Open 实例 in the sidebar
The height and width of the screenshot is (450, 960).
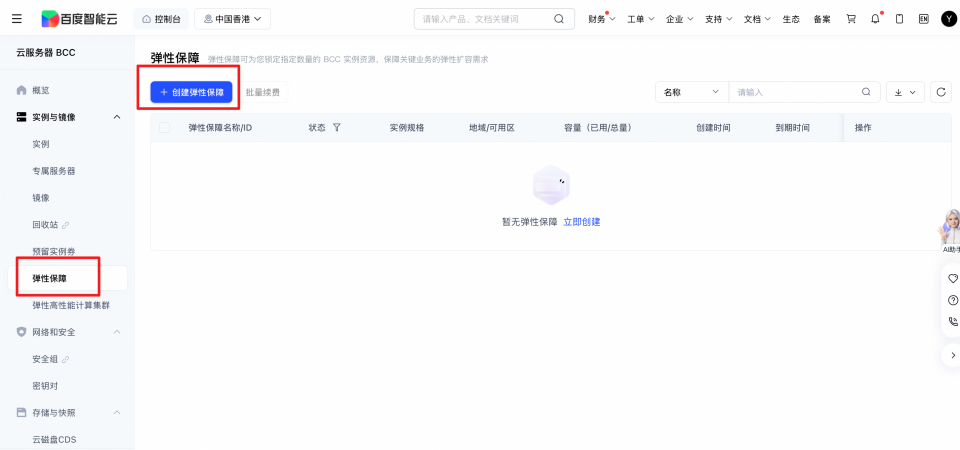pyautogui.click(x=41, y=144)
